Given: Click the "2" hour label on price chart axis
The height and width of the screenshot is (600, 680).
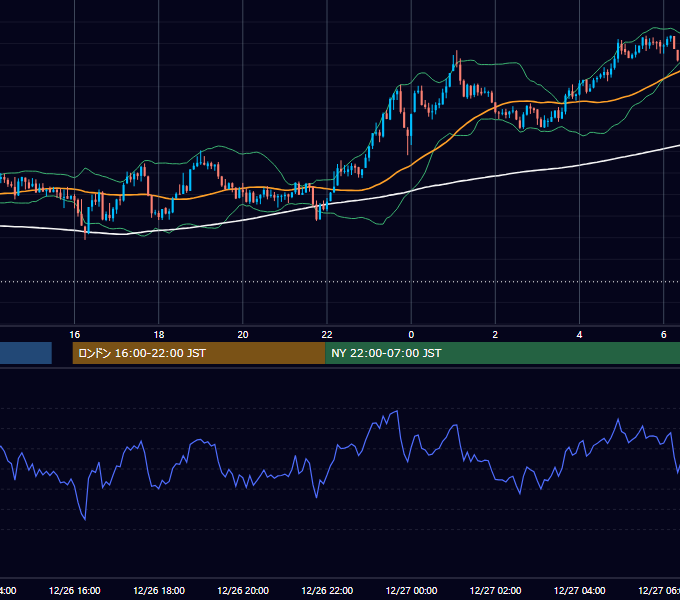Looking at the screenshot, I should [x=495, y=335].
